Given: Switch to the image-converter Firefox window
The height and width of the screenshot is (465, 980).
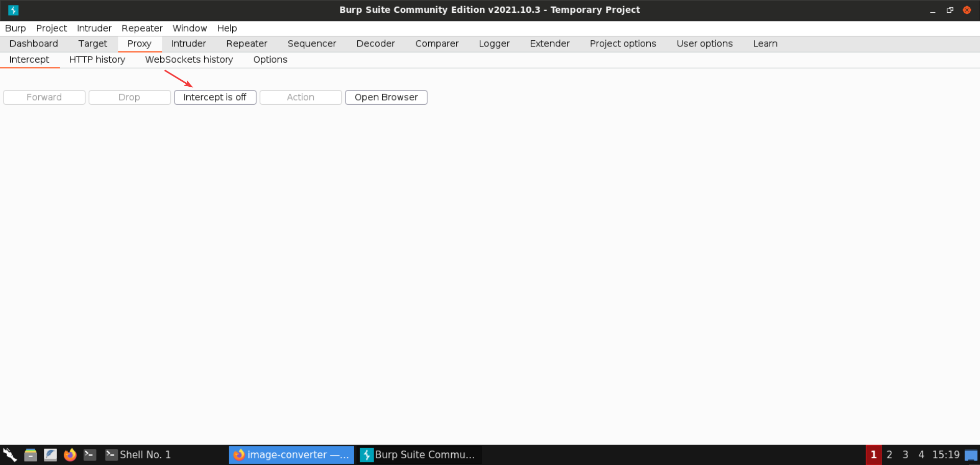Looking at the screenshot, I should (x=291, y=455).
